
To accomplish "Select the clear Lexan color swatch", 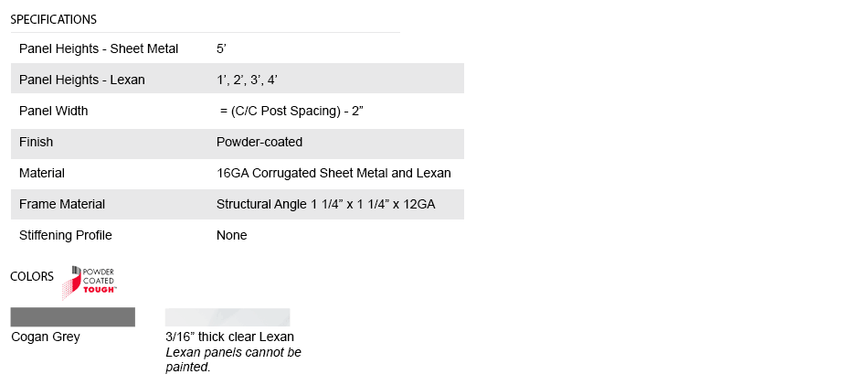I will pos(228,317).
